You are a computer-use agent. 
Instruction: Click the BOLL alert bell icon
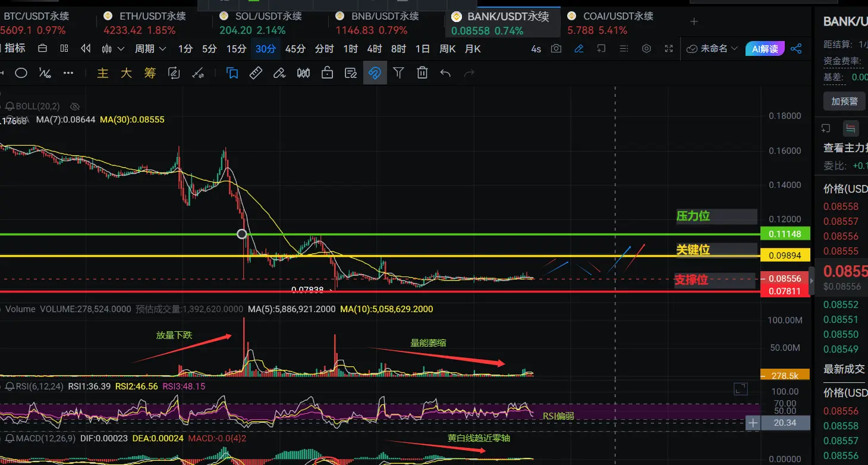[9, 106]
